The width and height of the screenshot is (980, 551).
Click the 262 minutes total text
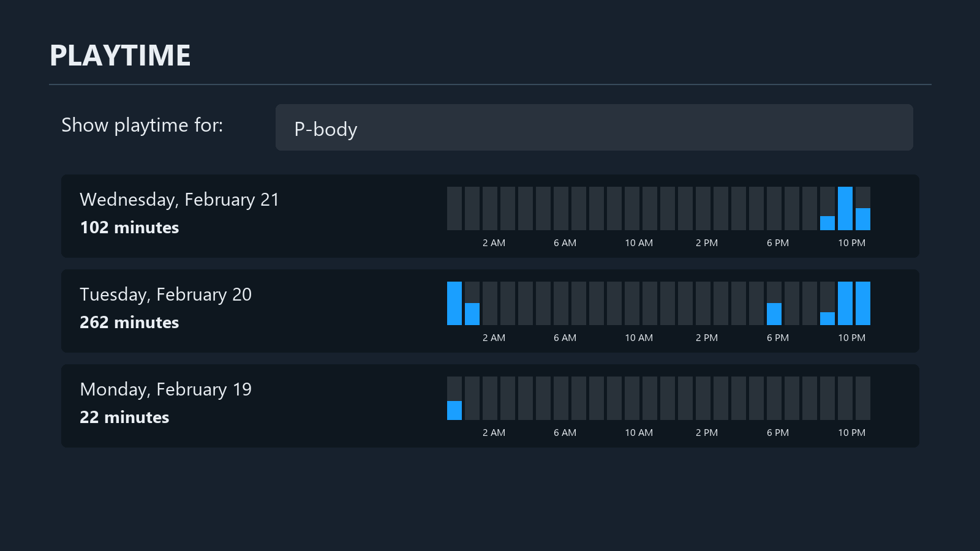pos(129,323)
